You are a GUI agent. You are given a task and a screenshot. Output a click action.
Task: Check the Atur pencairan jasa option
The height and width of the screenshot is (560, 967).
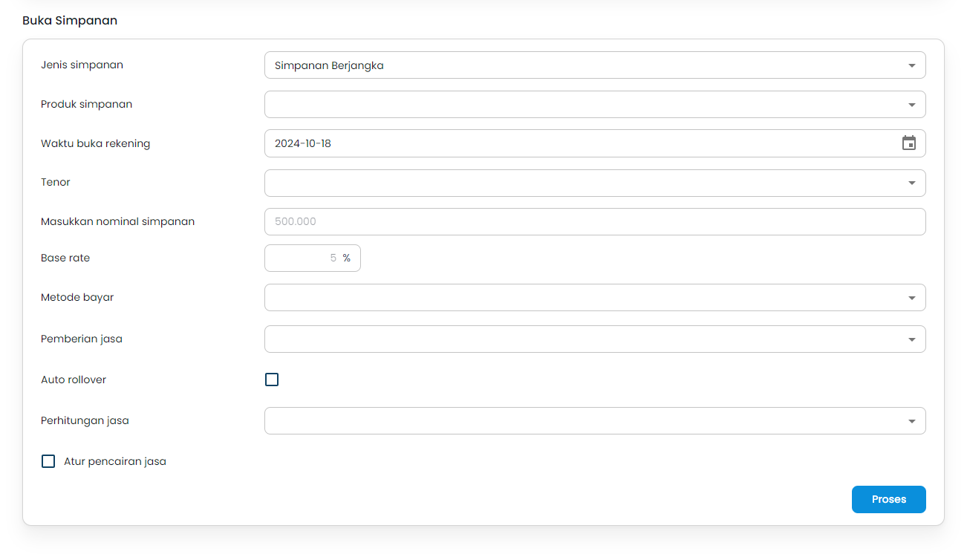coord(48,460)
